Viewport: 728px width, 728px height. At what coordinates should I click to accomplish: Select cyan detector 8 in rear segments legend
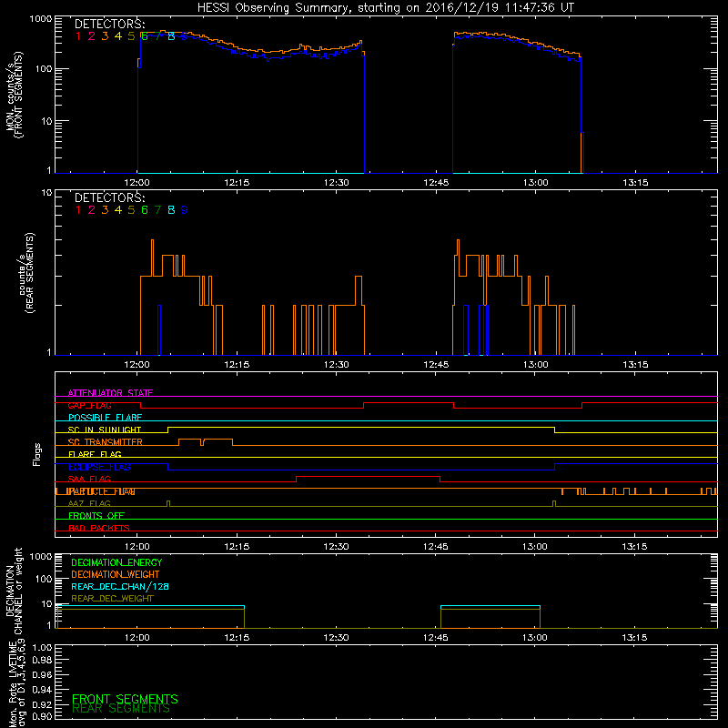(x=171, y=210)
